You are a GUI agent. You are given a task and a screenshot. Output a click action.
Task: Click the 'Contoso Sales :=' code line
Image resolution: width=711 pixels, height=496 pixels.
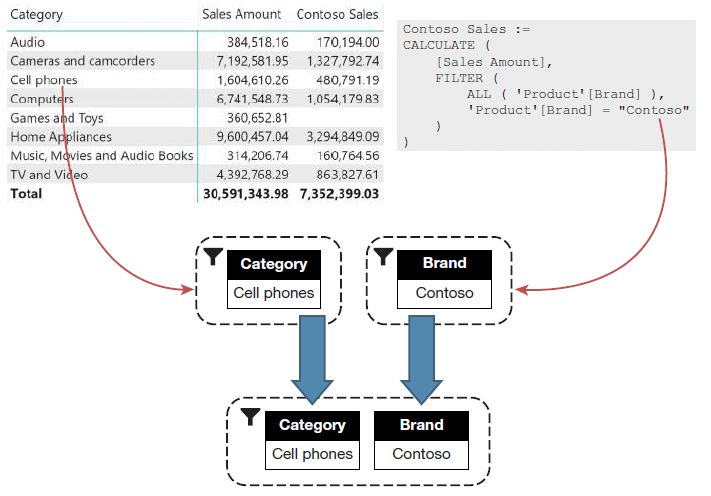tap(466, 29)
